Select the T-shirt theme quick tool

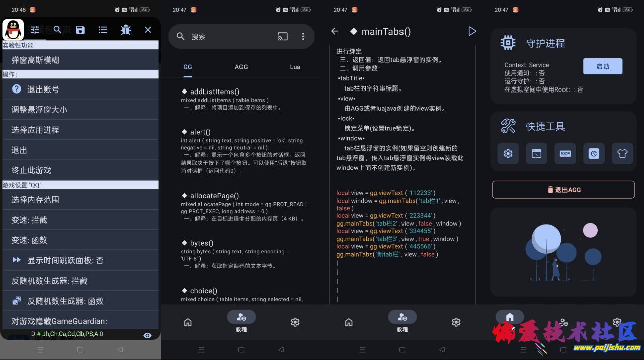click(622, 154)
